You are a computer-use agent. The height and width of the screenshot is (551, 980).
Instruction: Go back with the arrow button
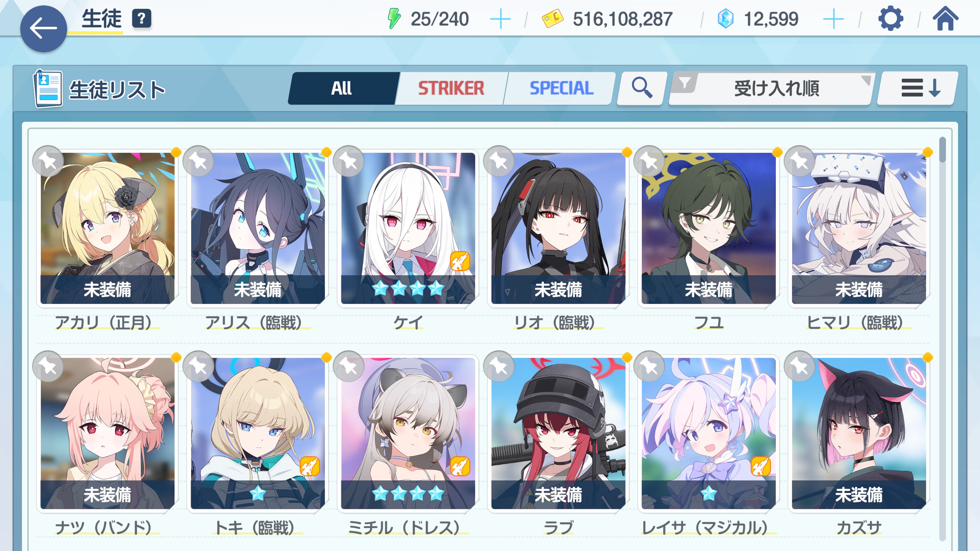click(43, 29)
